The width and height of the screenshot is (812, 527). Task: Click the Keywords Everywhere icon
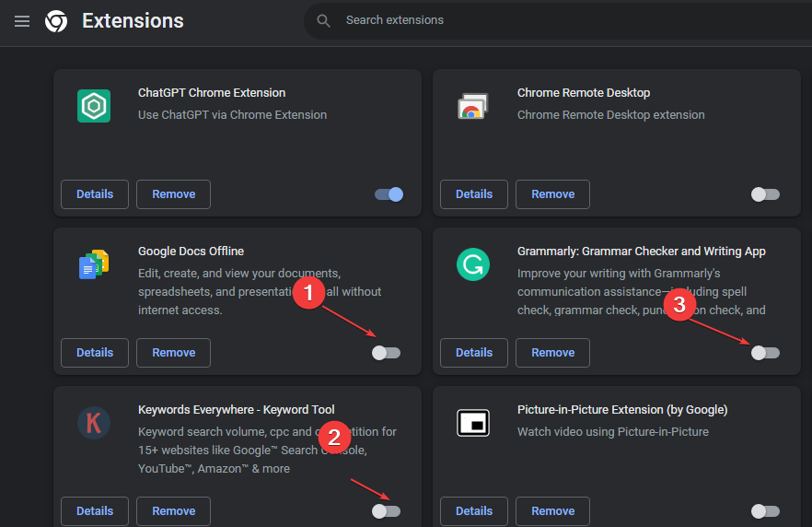(94, 424)
